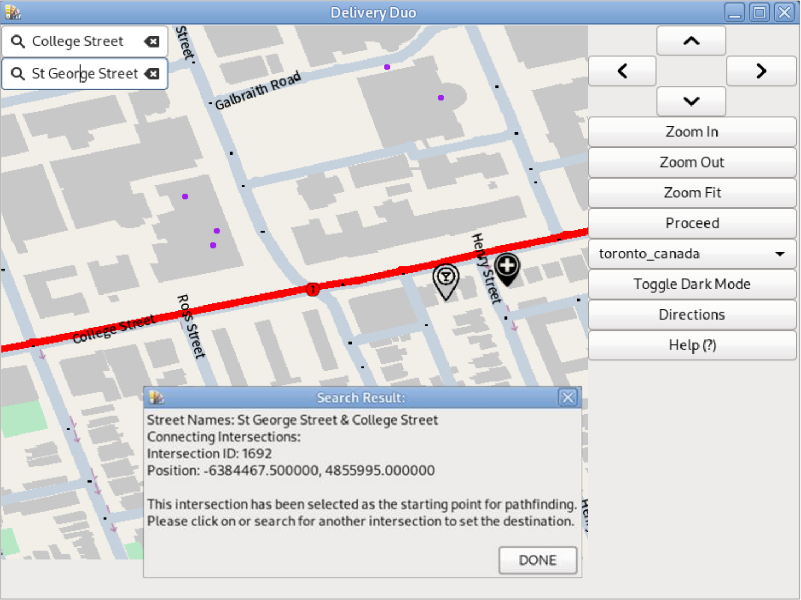
Task: Click Zoom Fit to fit the map
Action: (691, 193)
